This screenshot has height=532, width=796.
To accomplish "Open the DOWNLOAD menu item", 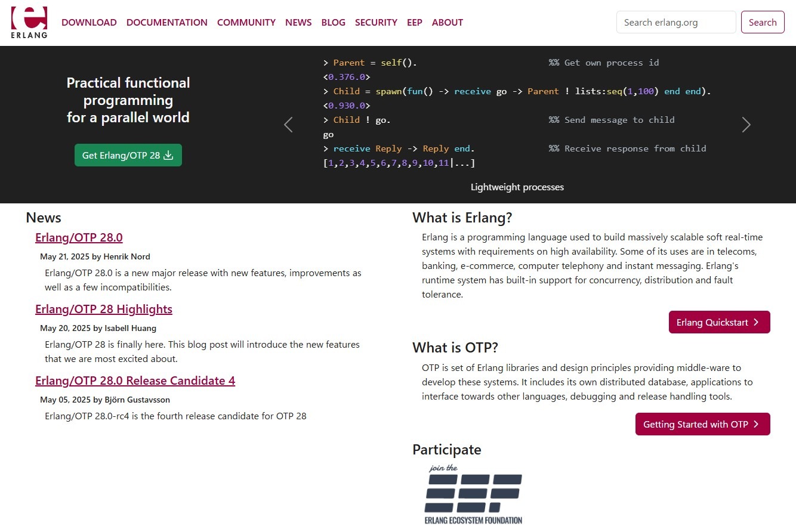I will pyautogui.click(x=89, y=23).
